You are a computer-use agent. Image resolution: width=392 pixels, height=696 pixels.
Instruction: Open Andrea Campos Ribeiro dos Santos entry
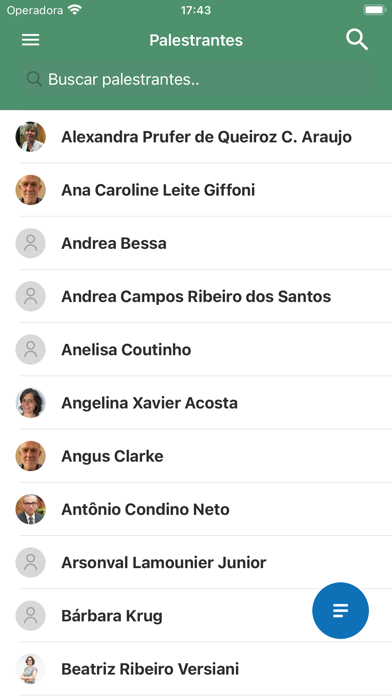point(196,296)
